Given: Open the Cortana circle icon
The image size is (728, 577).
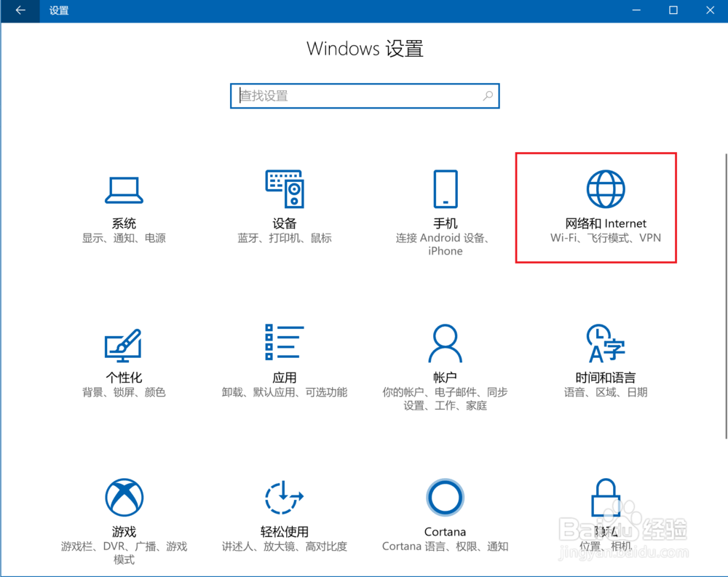Looking at the screenshot, I should pos(445,497).
